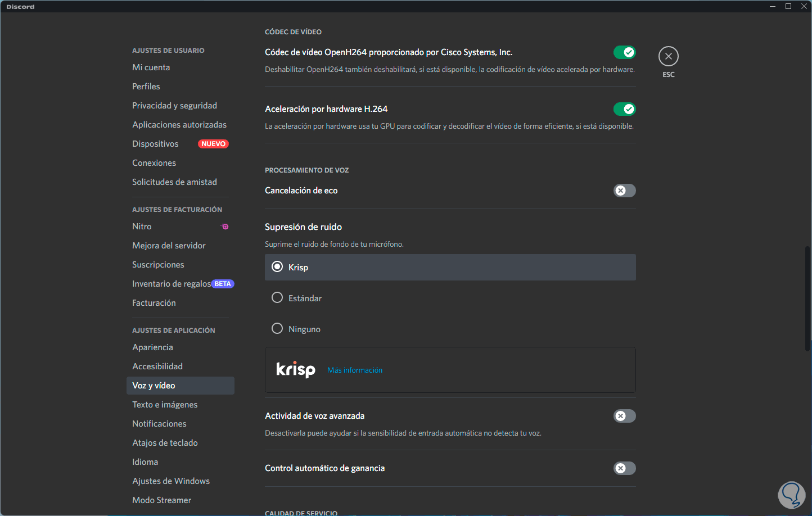Screen dimensions: 812x516
Task: Enable Cancelación de eco toggle
Action: pos(624,191)
